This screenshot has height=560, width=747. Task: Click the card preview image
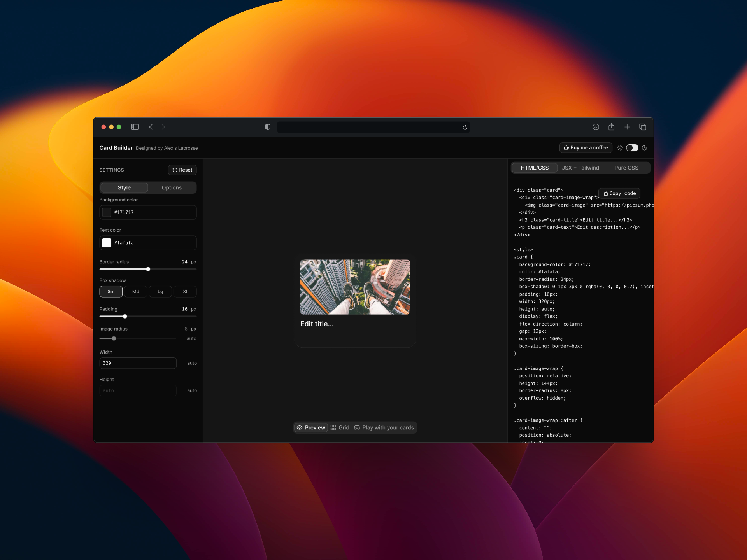(355, 287)
